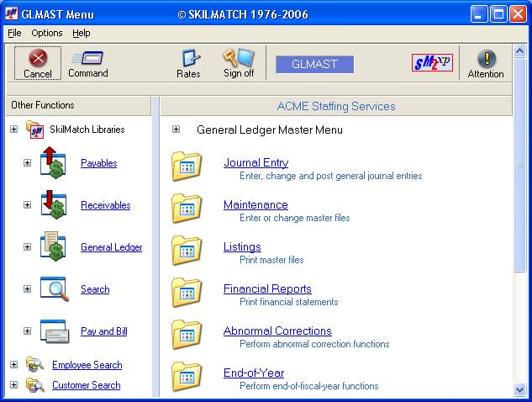
Task: Click the Customer Search folder icon
Action: tap(35, 385)
